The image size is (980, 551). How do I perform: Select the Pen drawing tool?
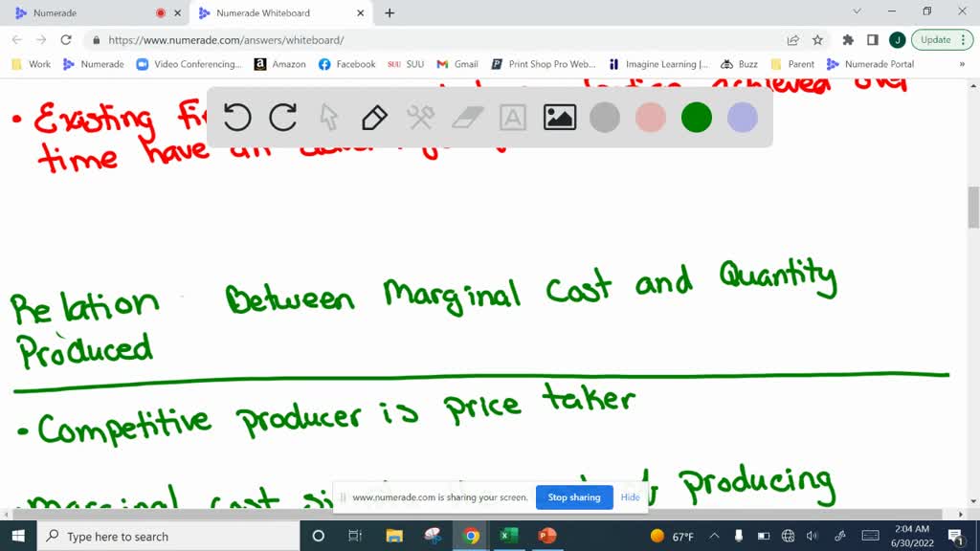click(373, 117)
